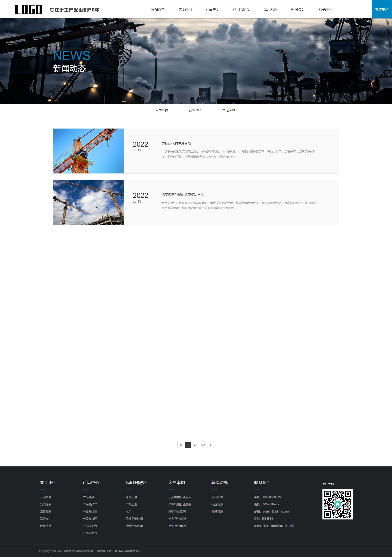Click the 1/2 page indicator

(x=203, y=445)
